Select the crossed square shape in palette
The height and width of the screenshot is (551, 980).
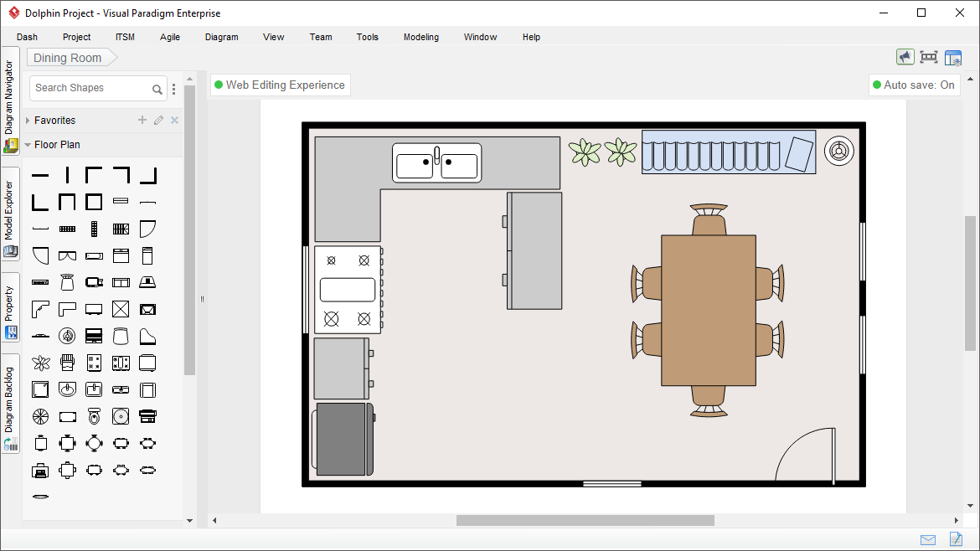coord(121,309)
